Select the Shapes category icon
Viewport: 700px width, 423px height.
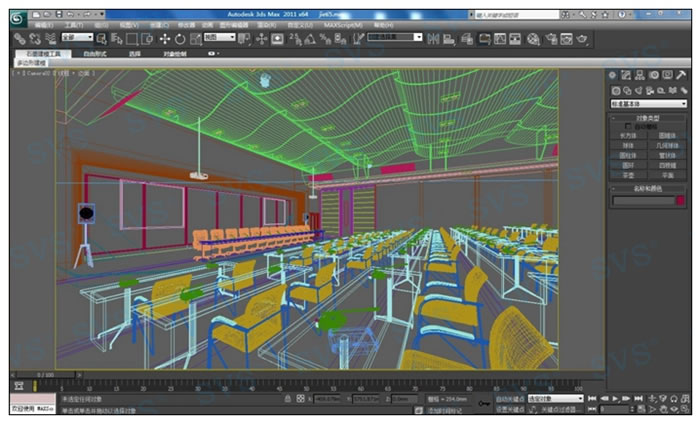coord(627,90)
